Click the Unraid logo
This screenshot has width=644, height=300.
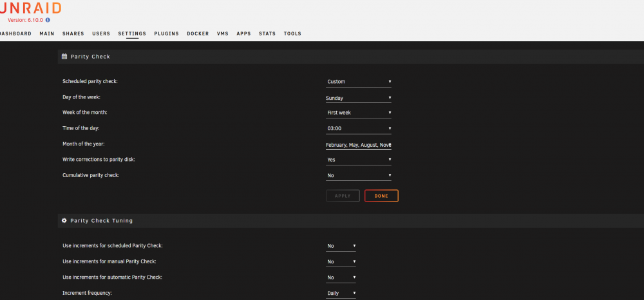31,8
